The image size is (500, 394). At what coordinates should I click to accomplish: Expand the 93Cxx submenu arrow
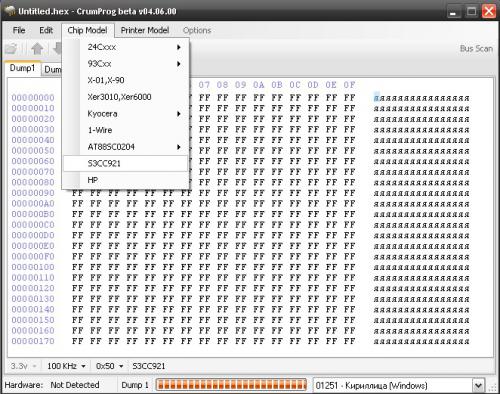(x=179, y=64)
